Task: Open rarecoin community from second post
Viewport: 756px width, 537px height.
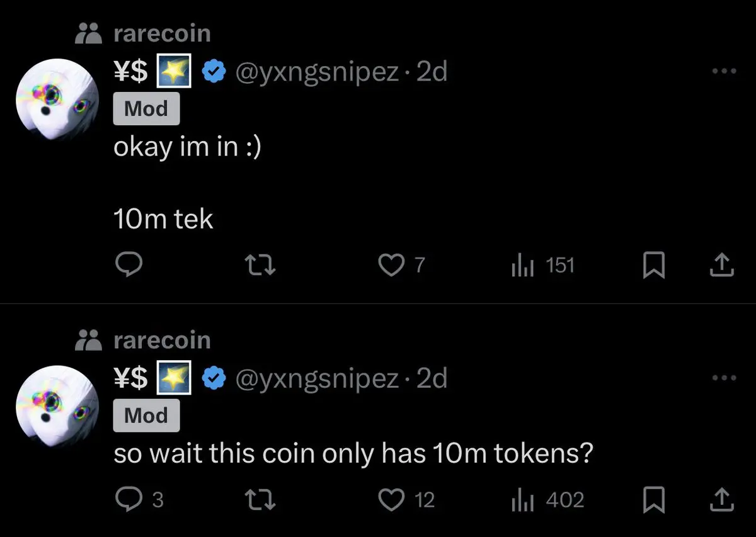Action: tap(162, 340)
